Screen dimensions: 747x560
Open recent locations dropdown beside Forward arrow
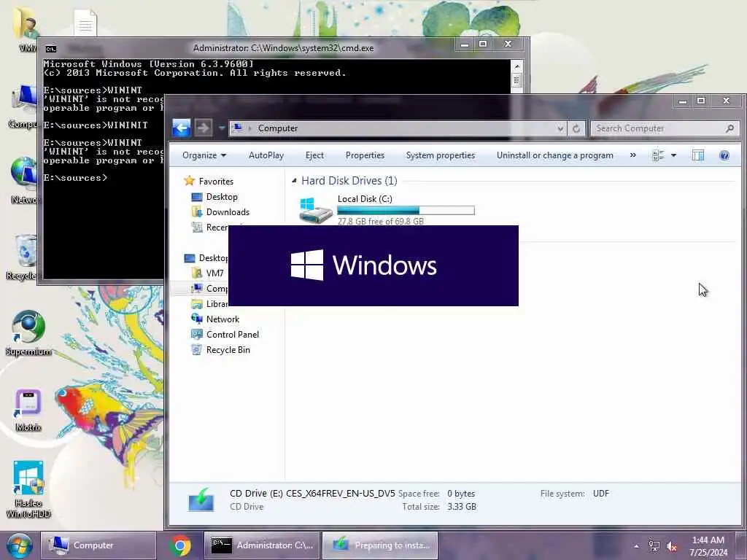[x=222, y=128]
